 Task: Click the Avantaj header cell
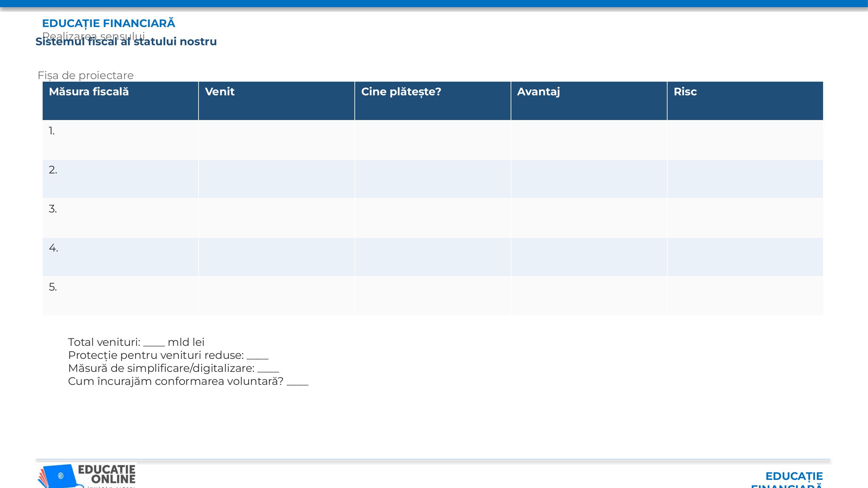589,101
